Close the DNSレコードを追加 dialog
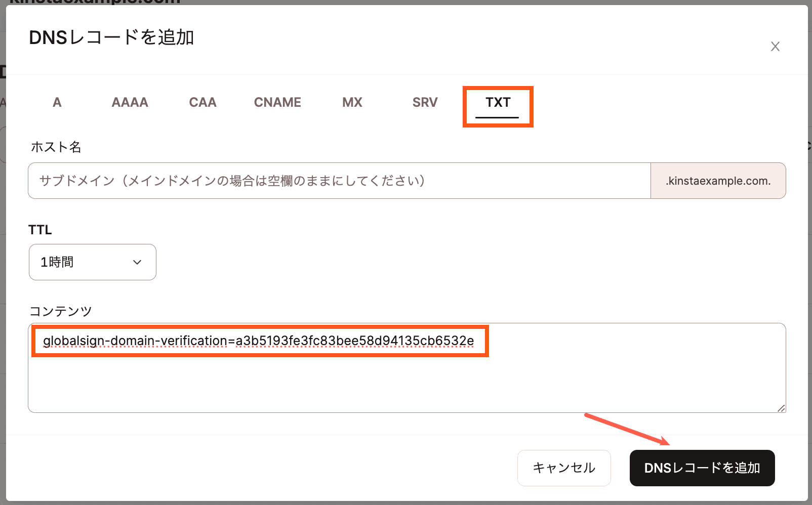812x505 pixels. [775, 46]
